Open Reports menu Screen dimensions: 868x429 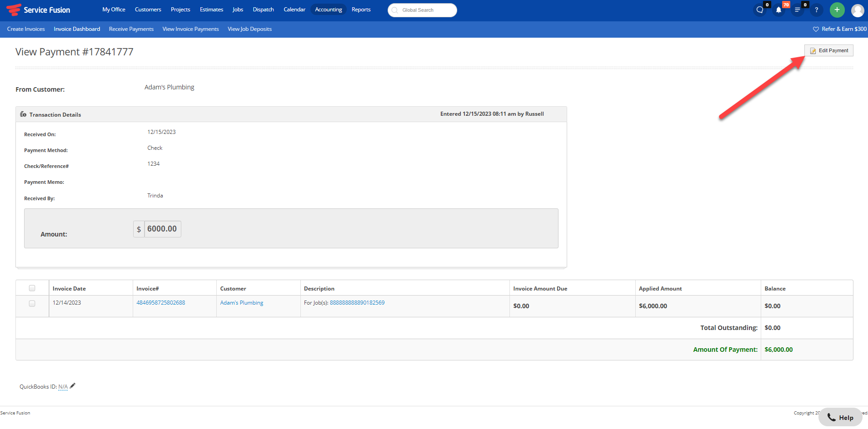(x=361, y=10)
